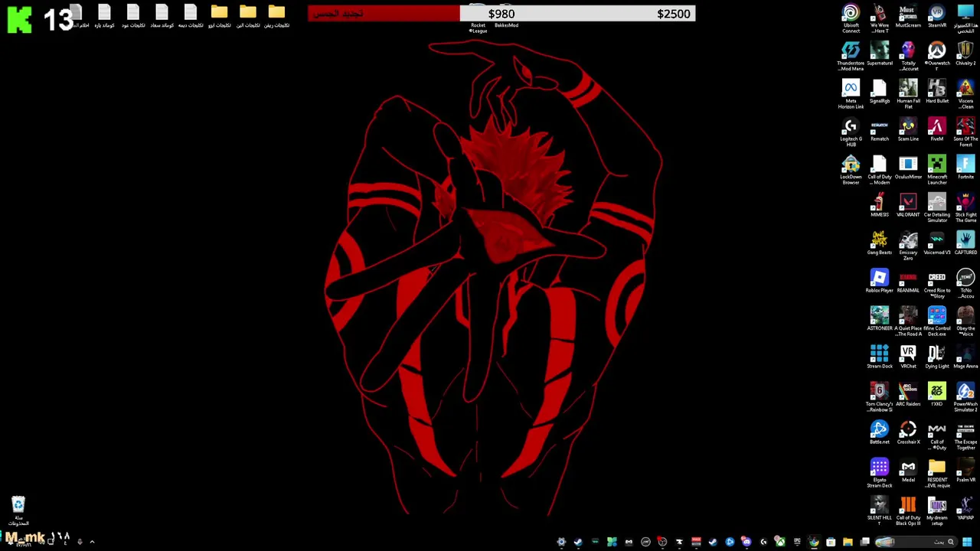Image resolution: width=980 pixels, height=551 pixels.
Task: Open the Scam Line shortcut
Action: [908, 130]
